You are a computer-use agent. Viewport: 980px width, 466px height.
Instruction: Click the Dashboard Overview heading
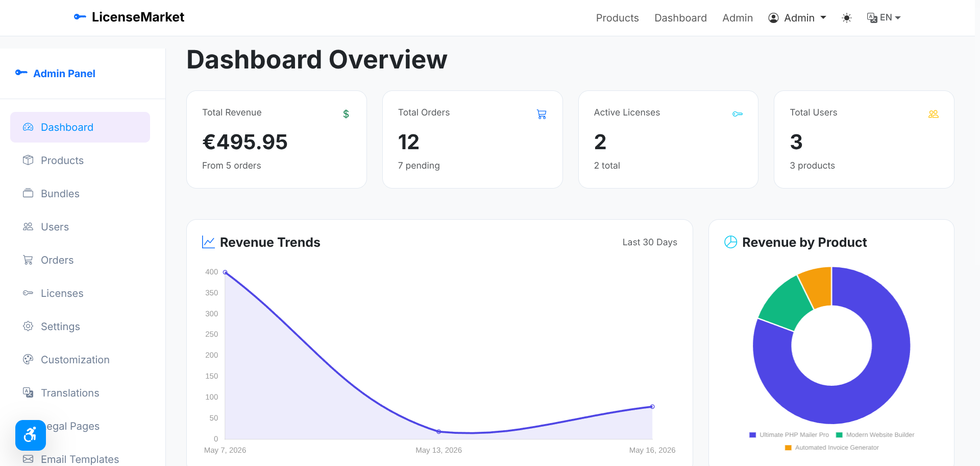(x=316, y=60)
